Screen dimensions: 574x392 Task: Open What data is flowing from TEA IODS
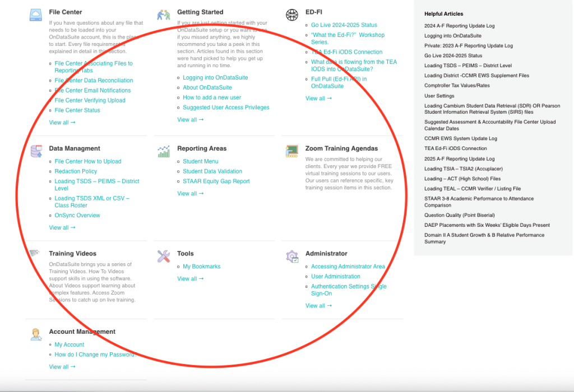tap(354, 66)
